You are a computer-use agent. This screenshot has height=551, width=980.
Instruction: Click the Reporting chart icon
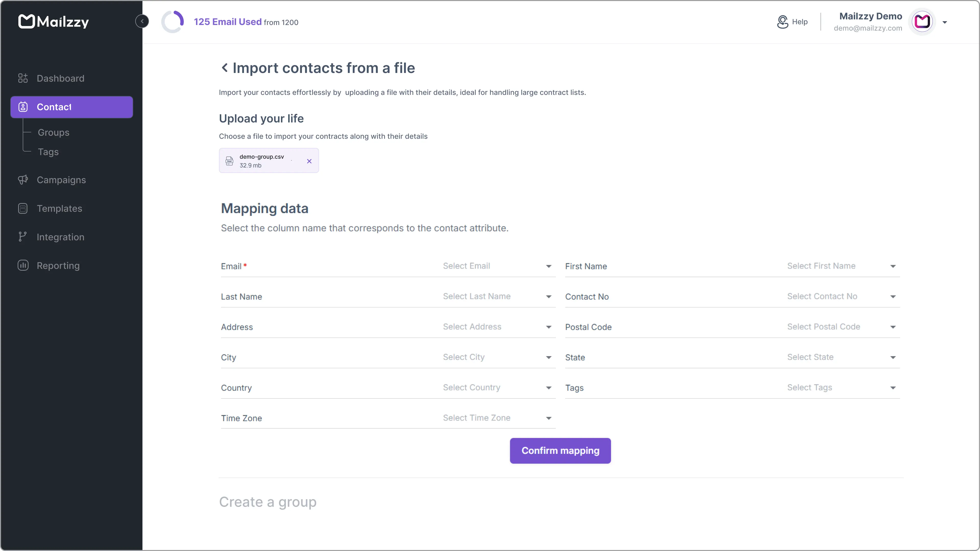[x=23, y=265]
